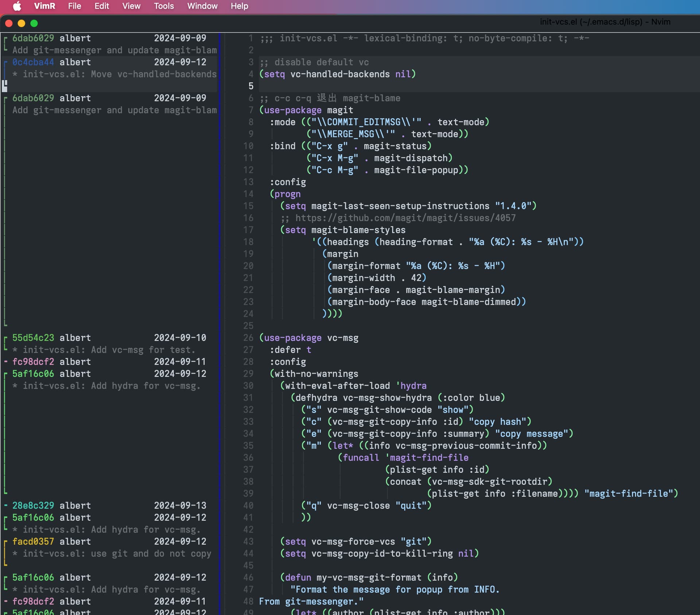Click the green zoom window button
Image resolution: width=700 pixels, height=615 pixels.
coord(34,23)
